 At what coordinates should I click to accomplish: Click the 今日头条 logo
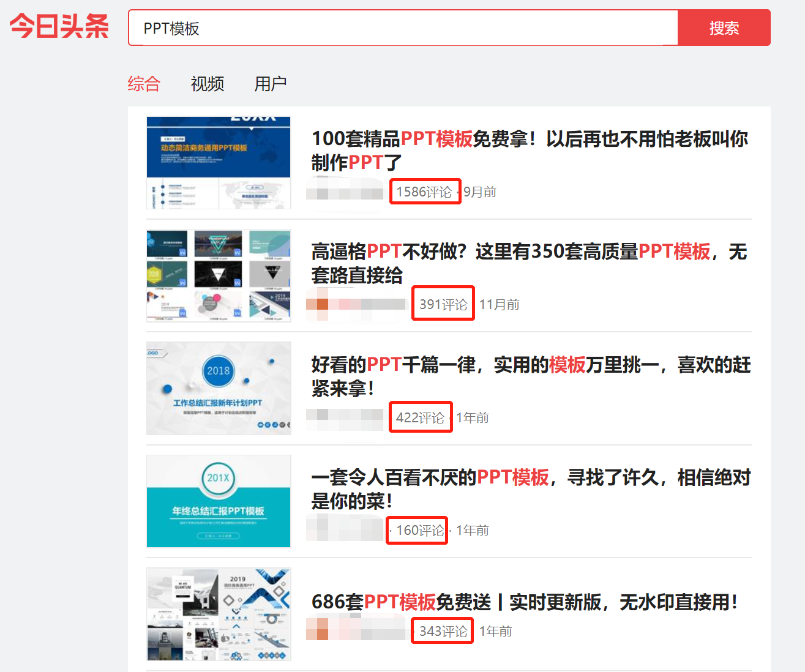(x=59, y=26)
